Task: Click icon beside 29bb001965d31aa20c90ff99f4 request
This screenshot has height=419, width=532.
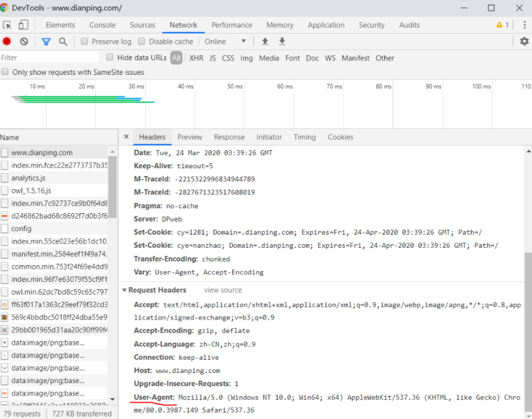Action: click(x=4, y=330)
